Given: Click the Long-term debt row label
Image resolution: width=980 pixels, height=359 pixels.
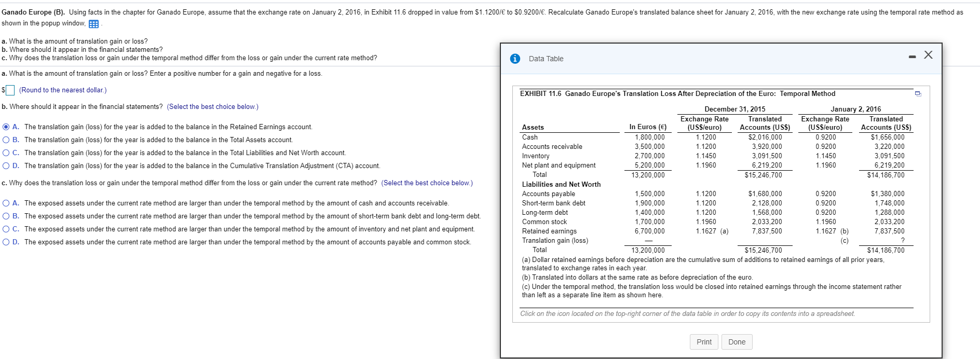Looking at the screenshot, I should click(x=545, y=213).
